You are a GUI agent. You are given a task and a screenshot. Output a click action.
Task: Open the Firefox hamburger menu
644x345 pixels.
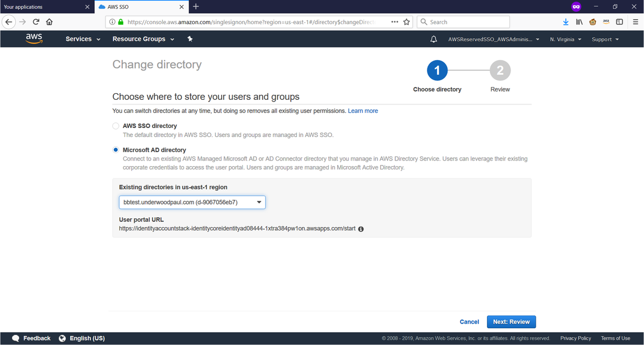coord(636,22)
